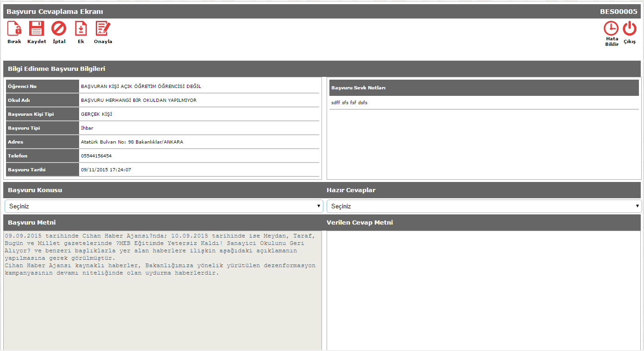
Task: Click the note text sdff sfs fsf dsfs
Action: (x=349, y=103)
